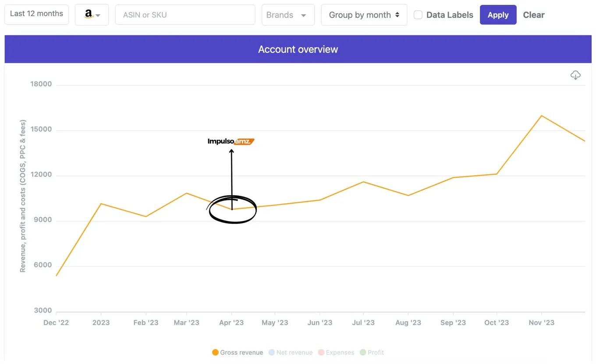Click the Apply button
The height and width of the screenshot is (364, 596).
498,15
